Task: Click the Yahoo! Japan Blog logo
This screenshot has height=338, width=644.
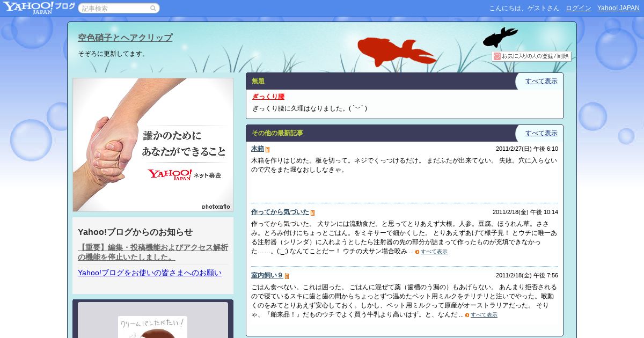Action: 38,8
